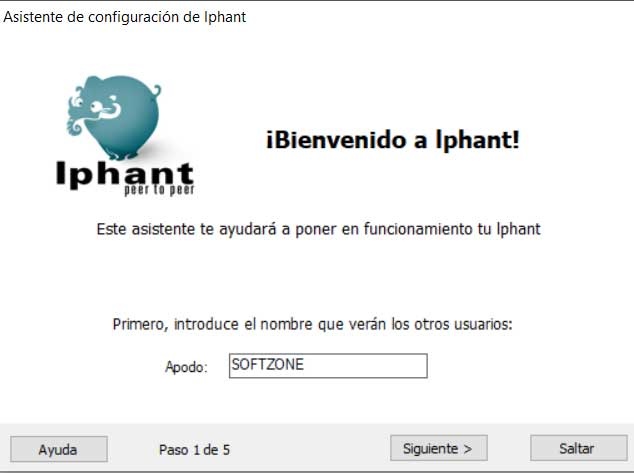The height and width of the screenshot is (473, 634).
Task: Click the 'Paso 1 de 5' step indicator
Action: pos(194,450)
